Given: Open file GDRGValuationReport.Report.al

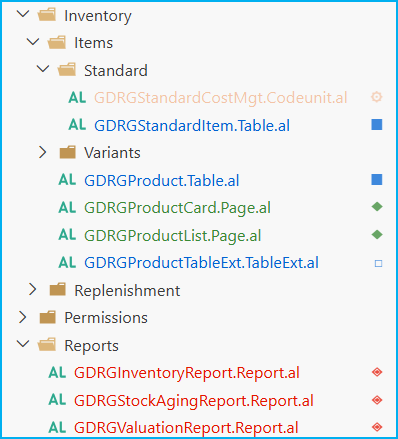Looking at the screenshot, I should tap(186, 428).
